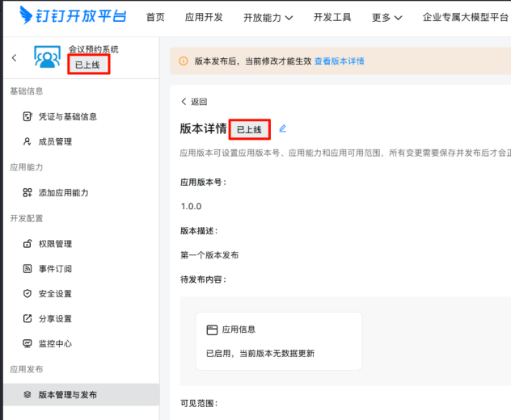Image resolution: width=511 pixels, height=420 pixels.
Task: Click the 添加应用能力 grid icon
Action: point(27,193)
